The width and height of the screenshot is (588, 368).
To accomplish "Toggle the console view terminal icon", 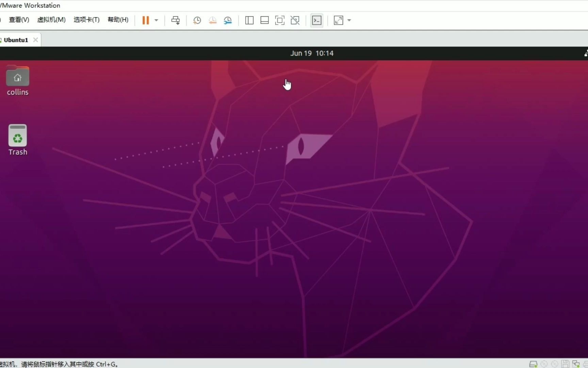I will pos(317,20).
